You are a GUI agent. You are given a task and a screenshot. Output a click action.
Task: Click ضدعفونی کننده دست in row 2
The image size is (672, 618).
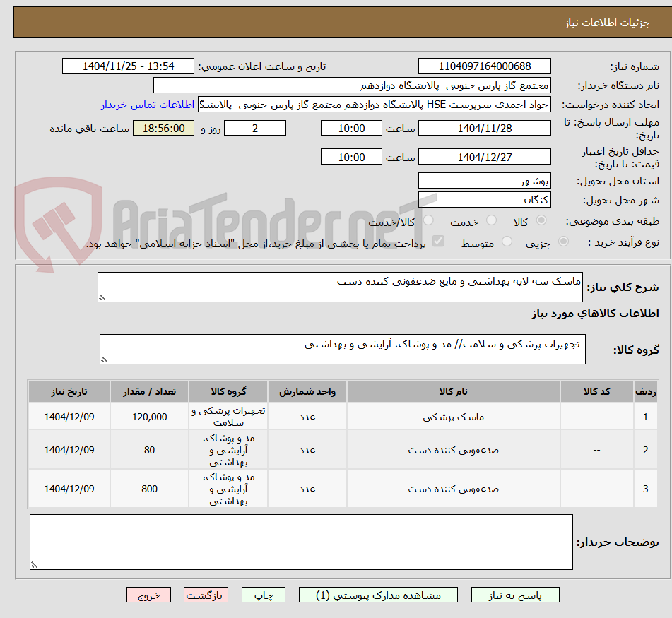point(454,450)
